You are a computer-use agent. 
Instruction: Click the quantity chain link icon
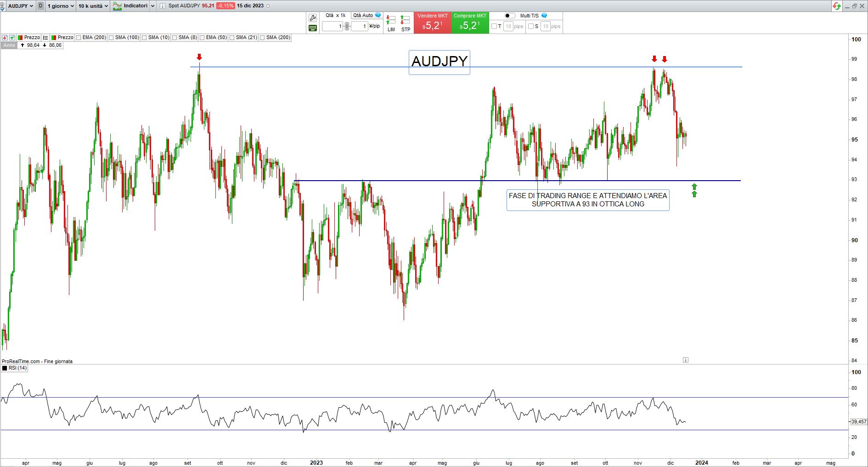click(347, 26)
